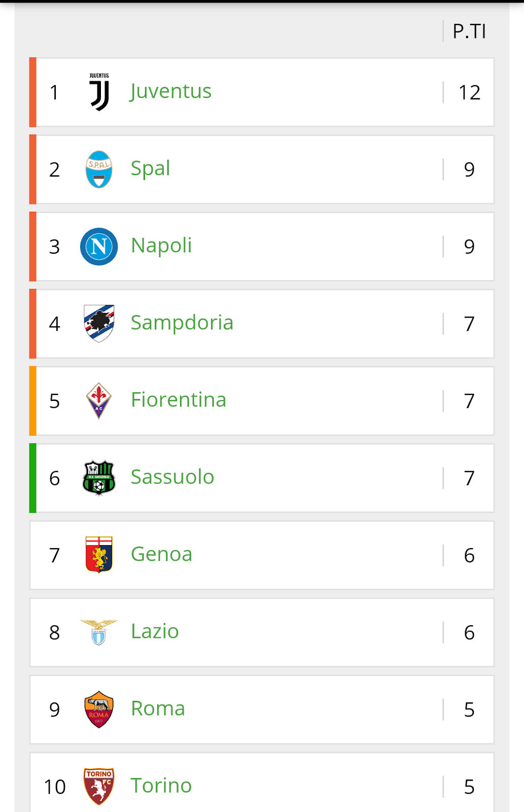Viewport: 524px width, 812px height.
Task: Tap the Lazio eagle logo
Action: (99, 632)
